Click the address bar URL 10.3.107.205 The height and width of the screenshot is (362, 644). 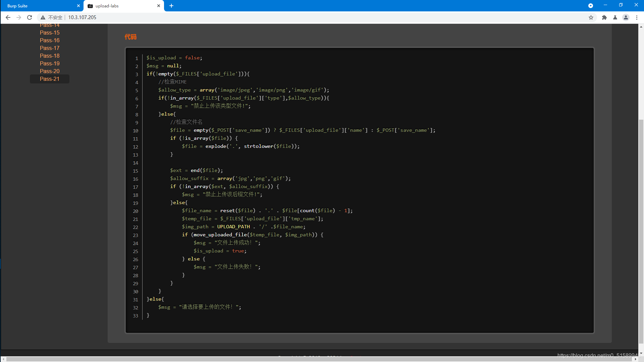pos(82,17)
